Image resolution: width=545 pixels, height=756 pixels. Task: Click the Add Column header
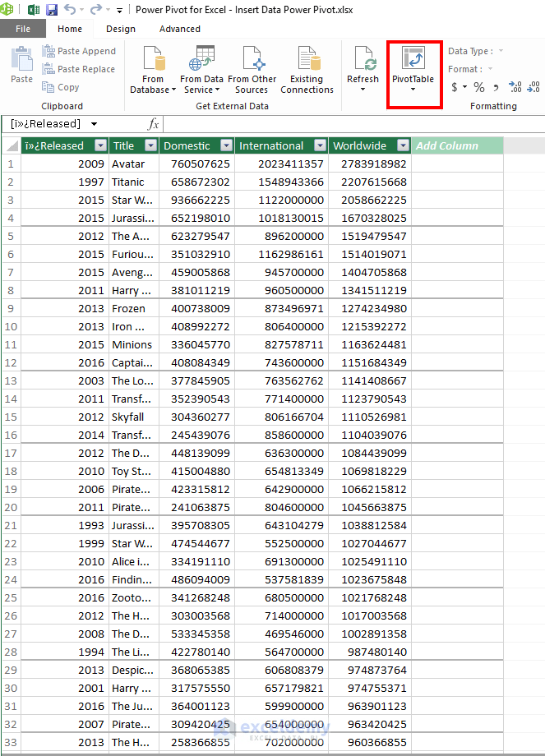(x=457, y=145)
